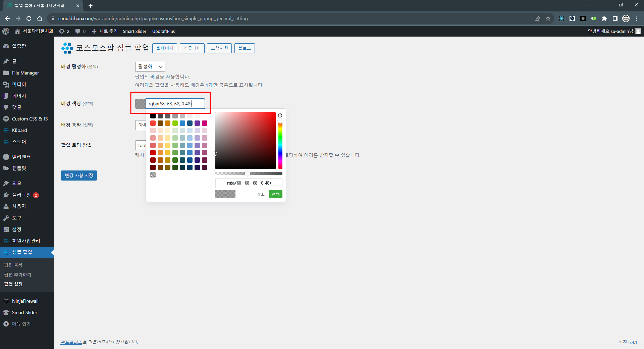This screenshot has width=644, height=349.
Task: Click the alpha transparency slider handle
Action: (x=248, y=173)
